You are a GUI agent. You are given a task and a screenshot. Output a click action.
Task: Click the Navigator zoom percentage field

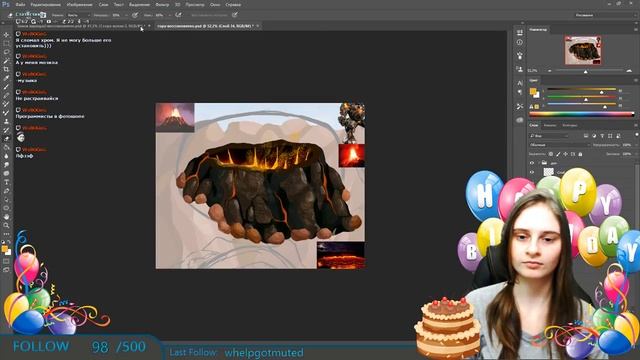[x=533, y=71]
